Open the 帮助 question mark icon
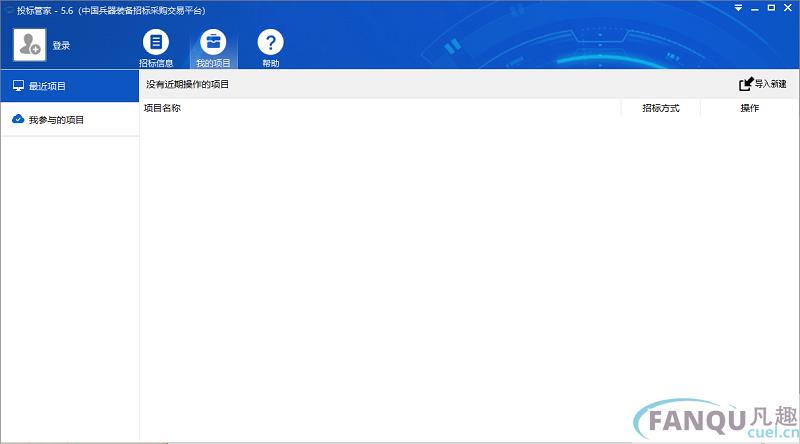This screenshot has width=800, height=444. tap(270, 42)
